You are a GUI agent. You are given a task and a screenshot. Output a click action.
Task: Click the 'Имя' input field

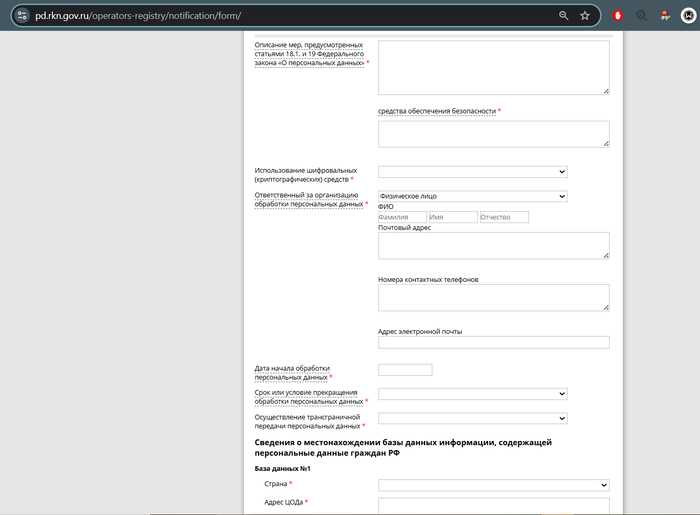coord(453,217)
